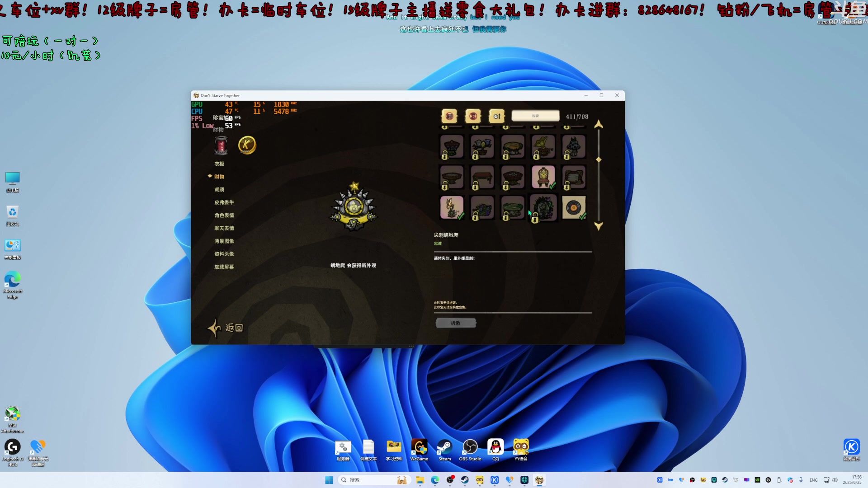Select the locked wooden picture frame skin
Image resolution: width=868 pixels, height=488 pixels.
tap(574, 177)
